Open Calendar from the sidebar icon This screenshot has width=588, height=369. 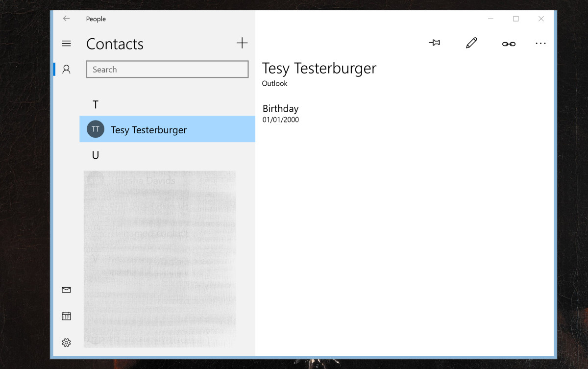tap(66, 316)
